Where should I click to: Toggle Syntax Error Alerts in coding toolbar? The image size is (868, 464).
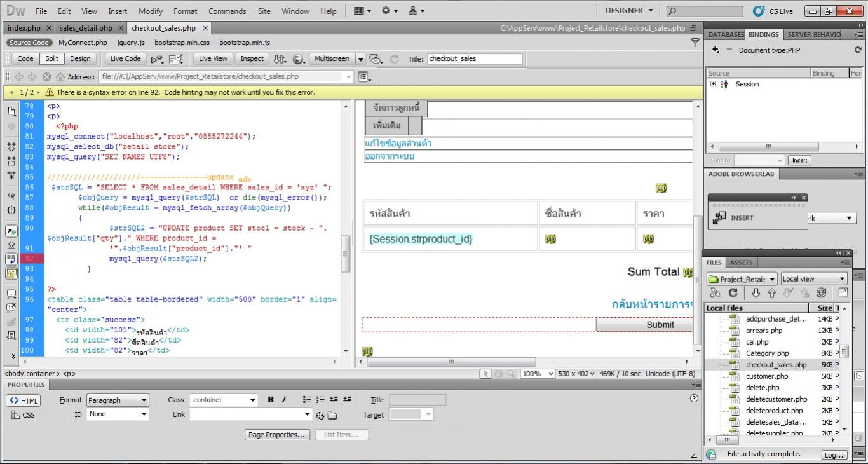pyautogui.click(x=11, y=273)
